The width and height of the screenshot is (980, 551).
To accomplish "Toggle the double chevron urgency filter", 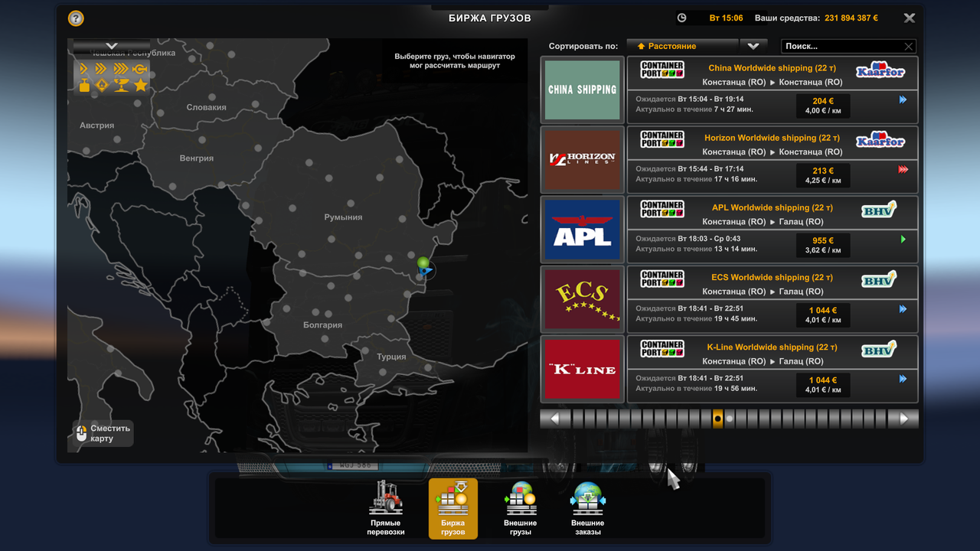I will coord(102,70).
